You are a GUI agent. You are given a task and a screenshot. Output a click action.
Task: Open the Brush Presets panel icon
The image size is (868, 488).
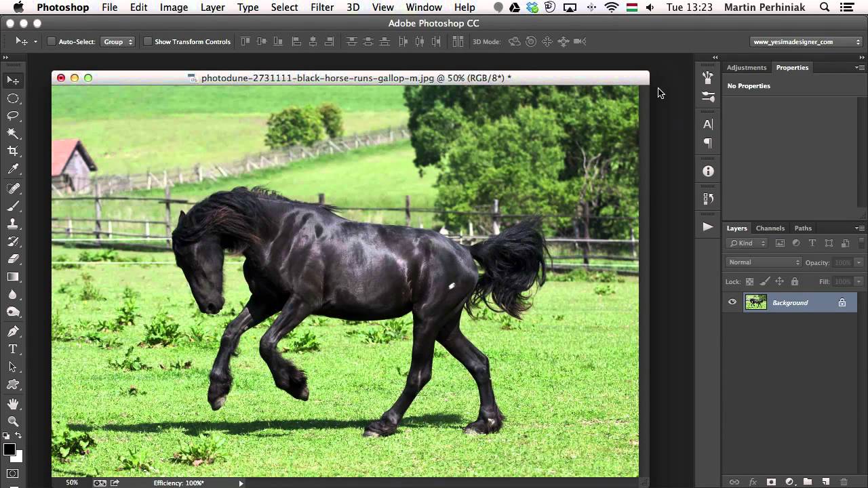coord(708,96)
